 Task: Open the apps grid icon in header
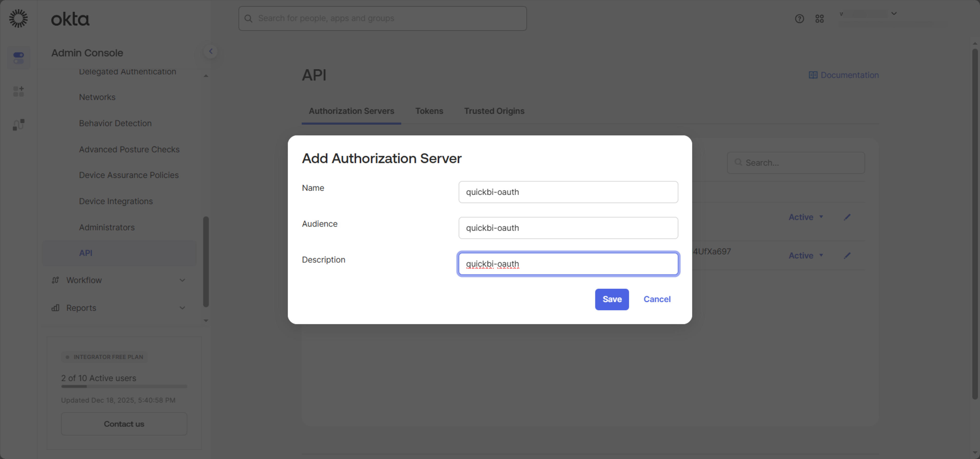pyautogui.click(x=819, y=19)
